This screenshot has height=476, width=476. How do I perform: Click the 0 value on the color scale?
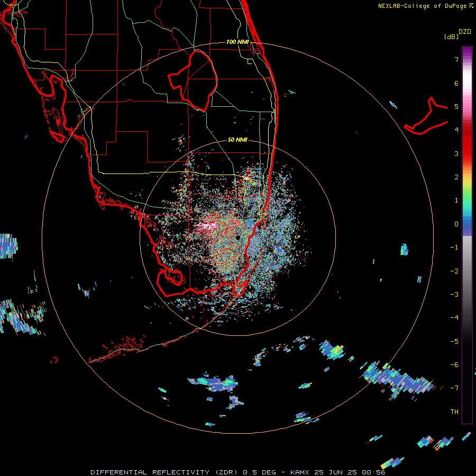[456, 224]
